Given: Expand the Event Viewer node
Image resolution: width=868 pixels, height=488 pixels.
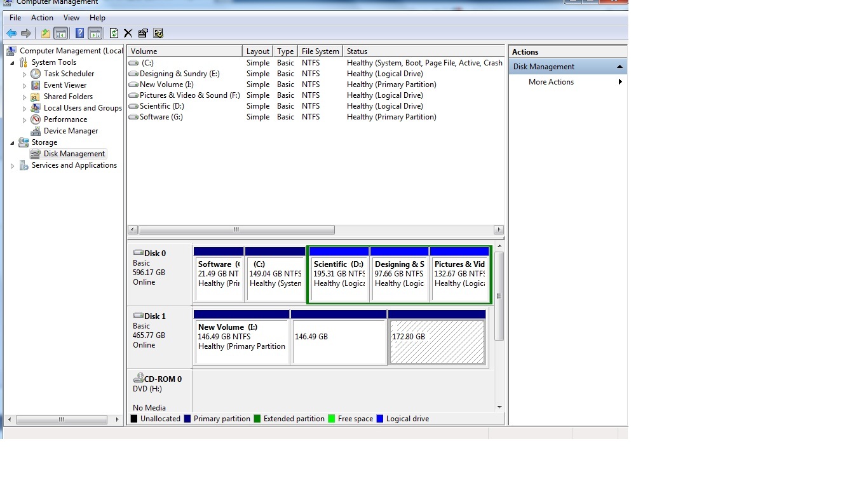Looking at the screenshot, I should pyautogui.click(x=25, y=85).
